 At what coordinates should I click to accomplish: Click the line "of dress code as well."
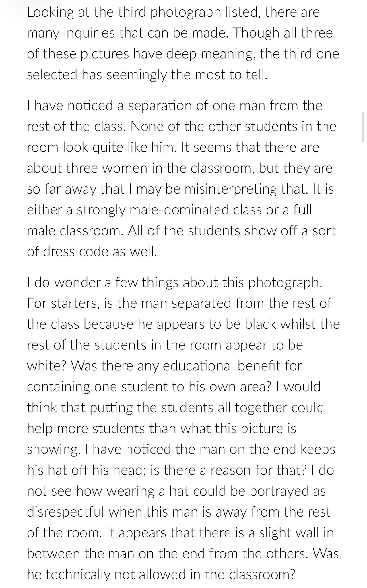tap(92, 251)
